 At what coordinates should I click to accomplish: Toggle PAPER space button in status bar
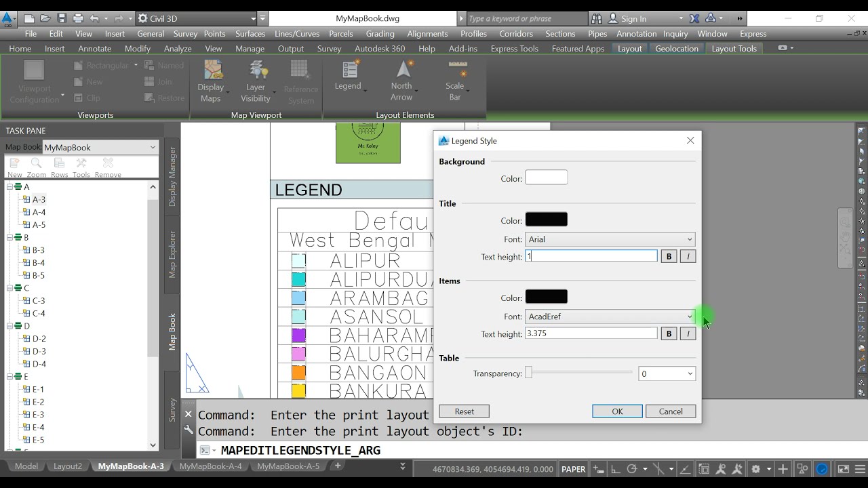click(x=574, y=469)
